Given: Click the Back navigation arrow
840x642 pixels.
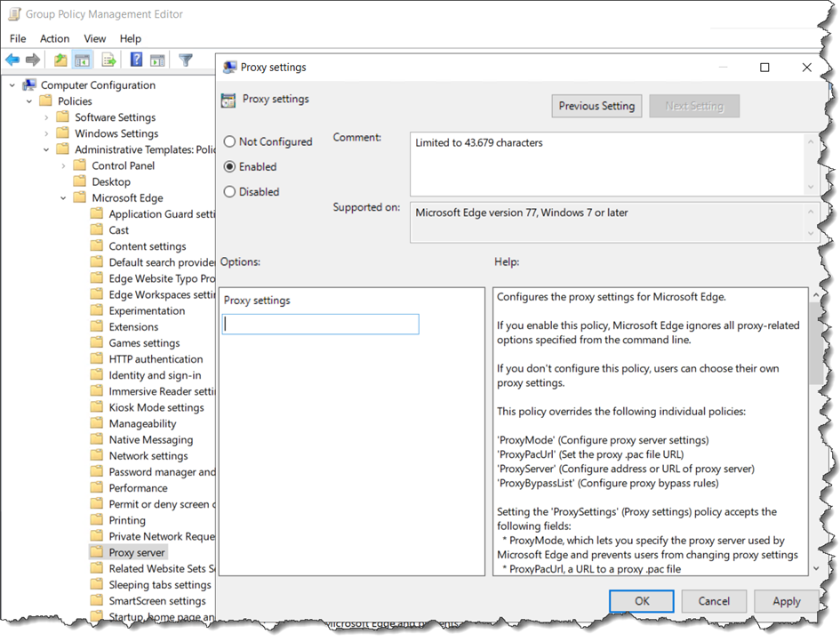Looking at the screenshot, I should [x=12, y=59].
